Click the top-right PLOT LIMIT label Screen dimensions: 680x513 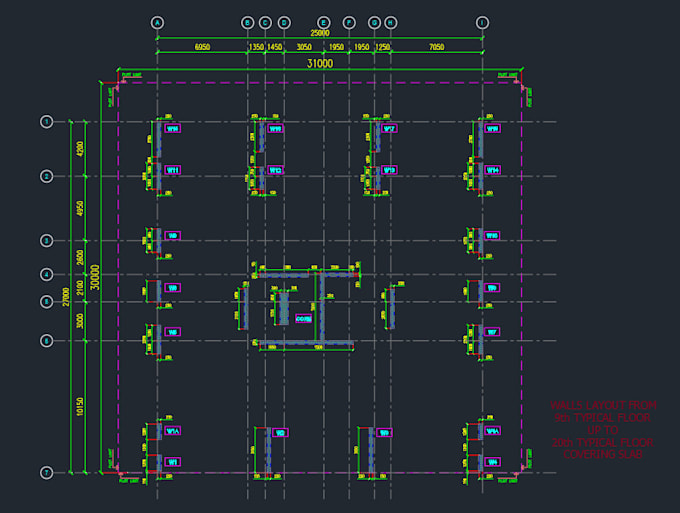click(x=508, y=75)
